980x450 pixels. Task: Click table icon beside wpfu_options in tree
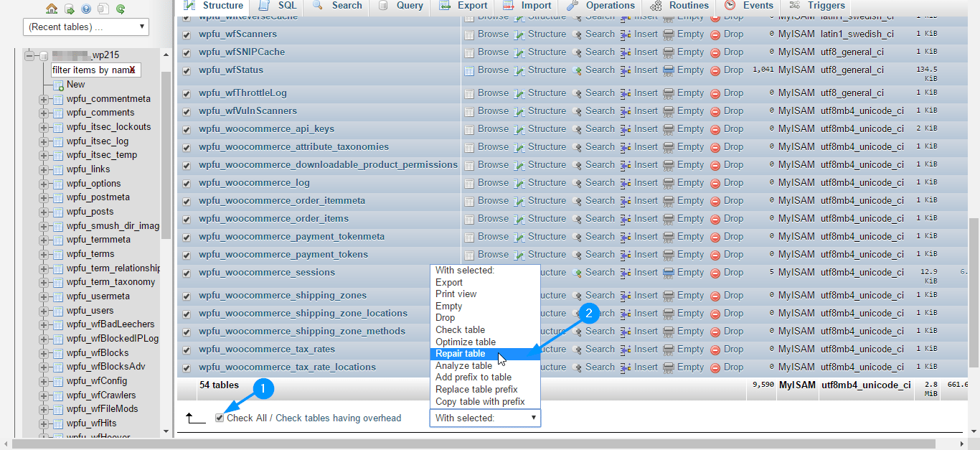(x=58, y=184)
